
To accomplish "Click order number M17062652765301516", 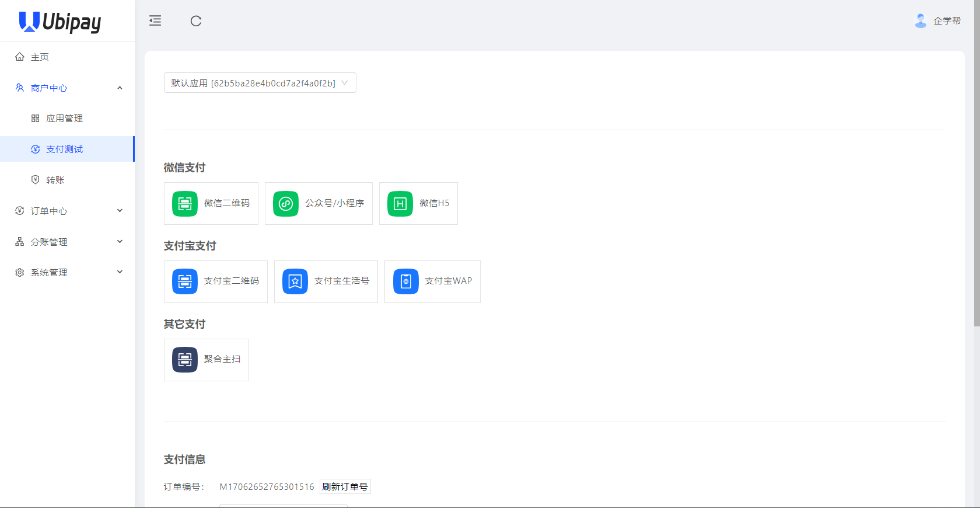I will click(x=267, y=486).
